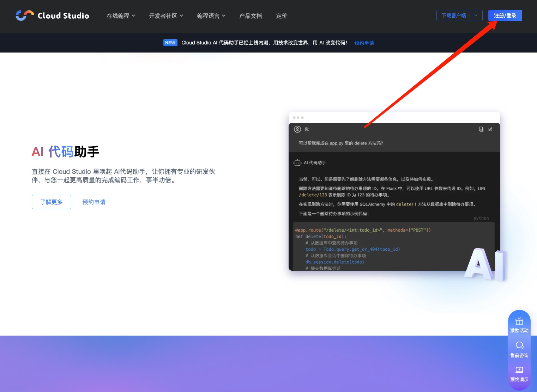Viewport: 537px width, 392px height.
Task: Open the 预约演示 play screen icon
Action: 519,370
